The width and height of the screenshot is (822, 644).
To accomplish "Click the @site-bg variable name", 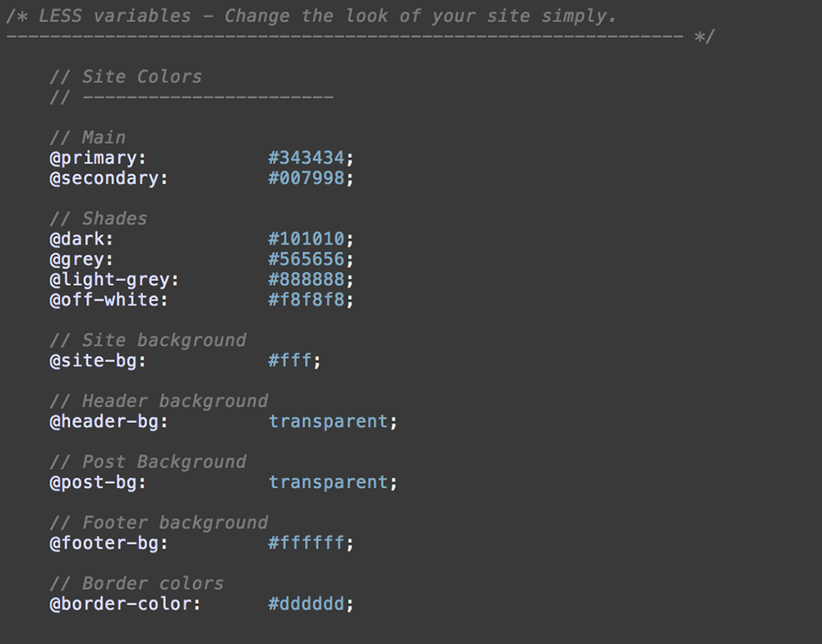I will 97,361.
